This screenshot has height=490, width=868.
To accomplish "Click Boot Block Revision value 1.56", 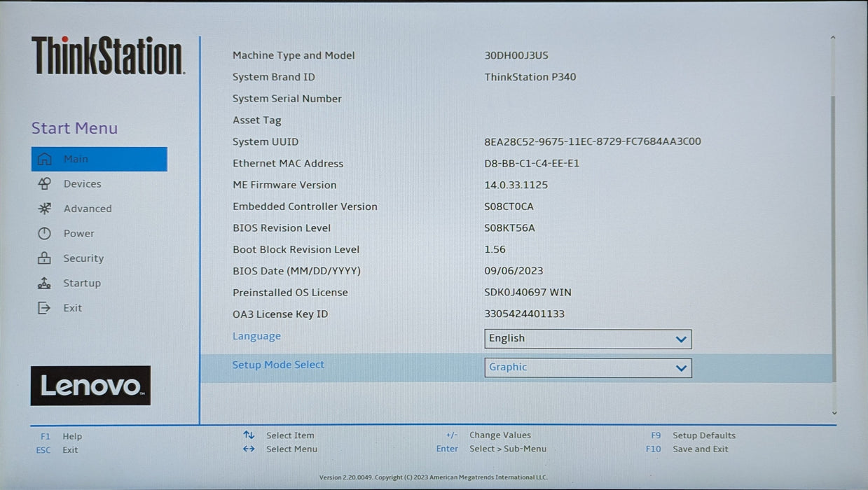I will (x=495, y=249).
